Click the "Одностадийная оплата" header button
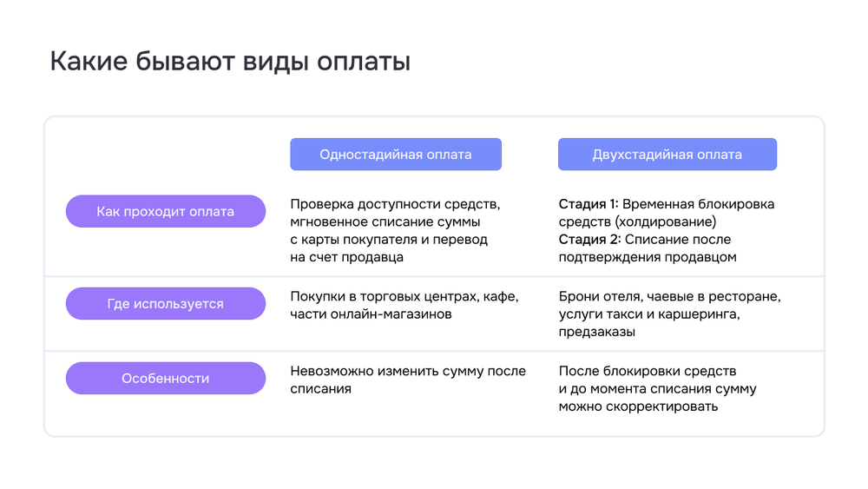Screen dimensions: 868x489 pyautogui.click(x=395, y=155)
